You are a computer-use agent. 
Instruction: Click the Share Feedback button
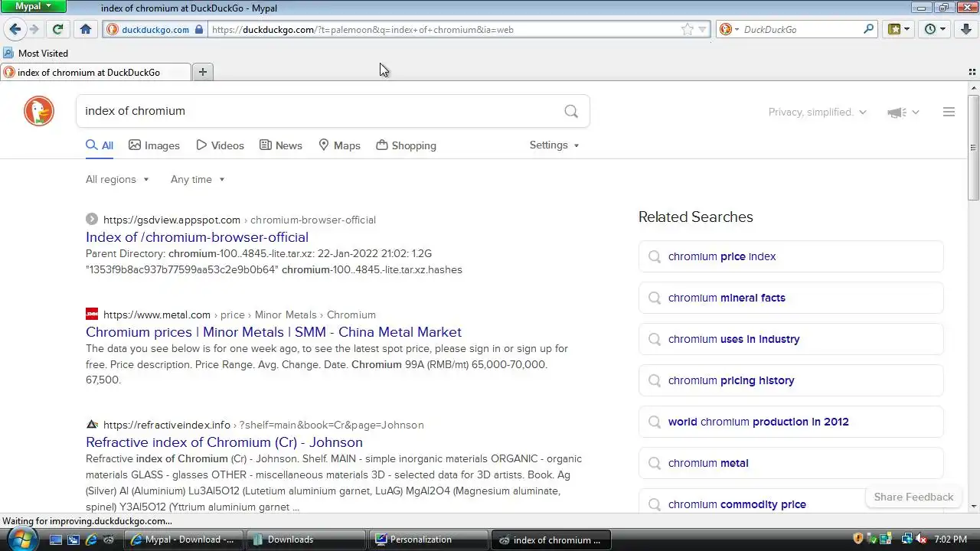point(913,497)
